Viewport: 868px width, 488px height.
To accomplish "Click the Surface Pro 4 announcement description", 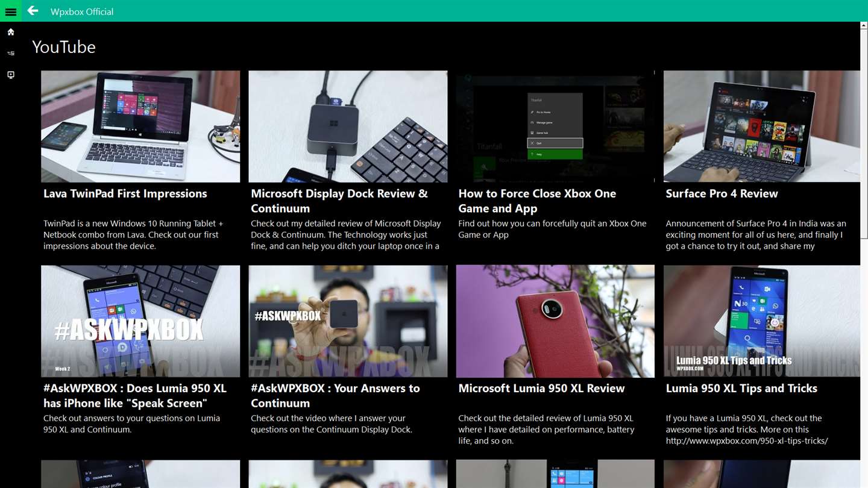I will [x=756, y=234].
